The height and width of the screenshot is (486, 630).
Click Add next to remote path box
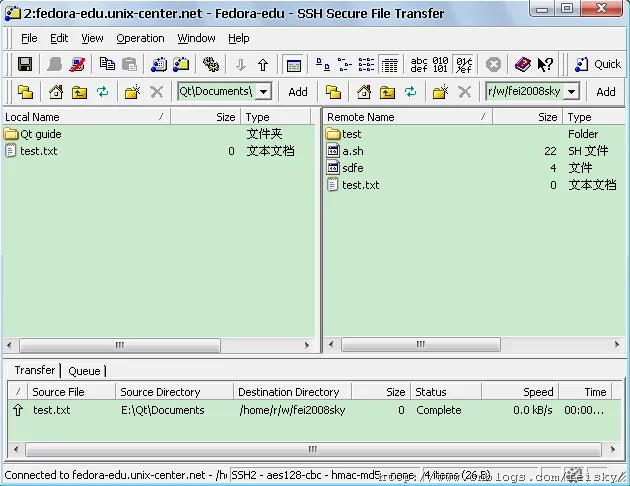[606, 92]
